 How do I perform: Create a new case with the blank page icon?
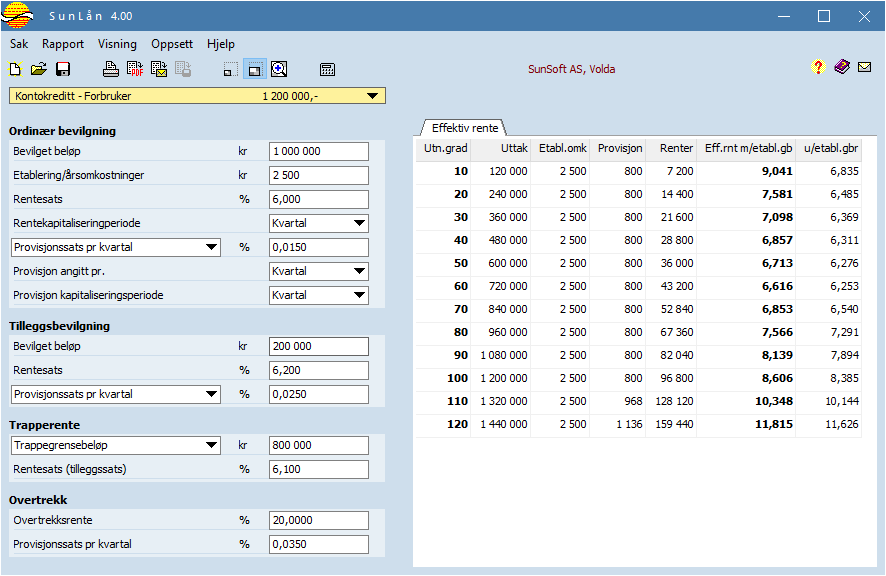(x=15, y=69)
